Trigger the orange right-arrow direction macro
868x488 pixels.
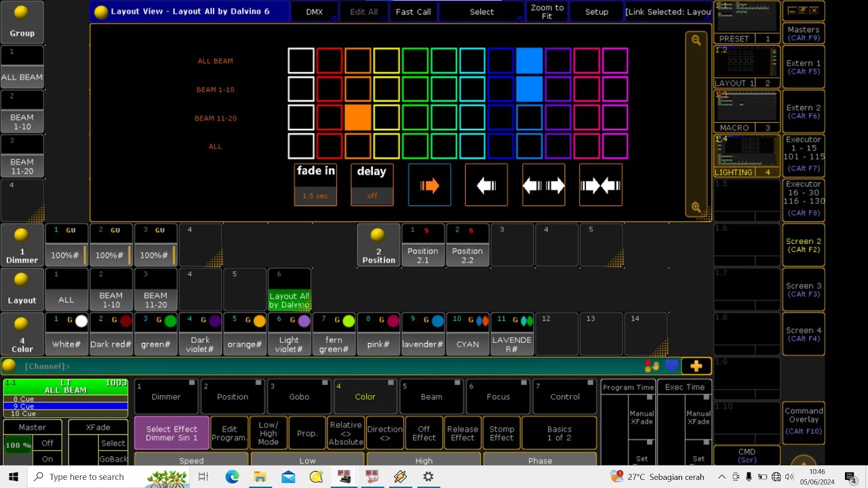(x=429, y=185)
